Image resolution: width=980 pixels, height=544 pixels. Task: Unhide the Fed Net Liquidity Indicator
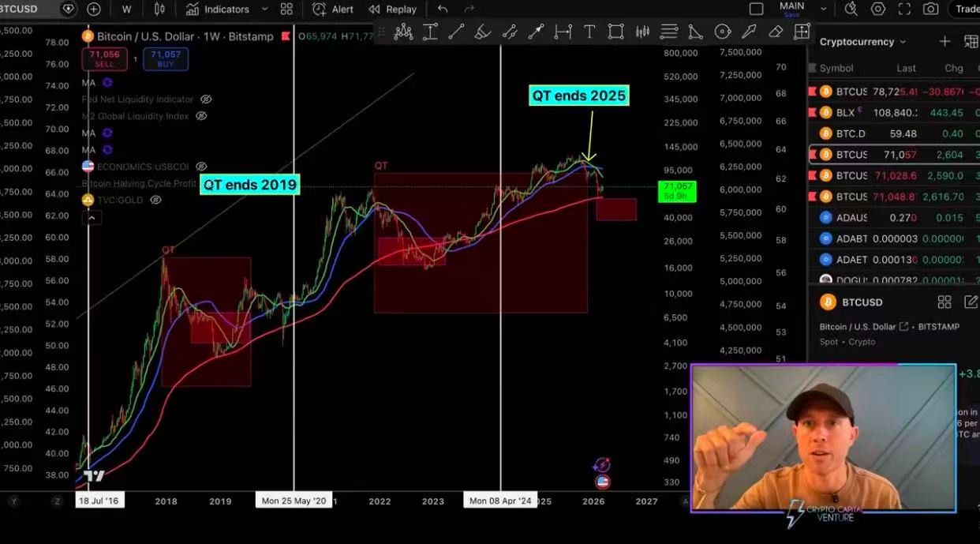205,99
